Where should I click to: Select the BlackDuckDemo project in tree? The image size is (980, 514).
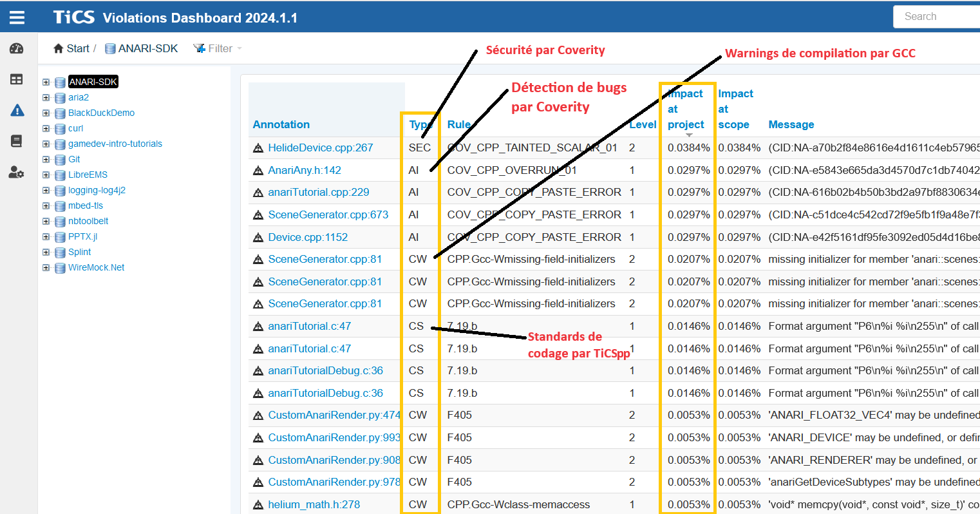coord(102,113)
